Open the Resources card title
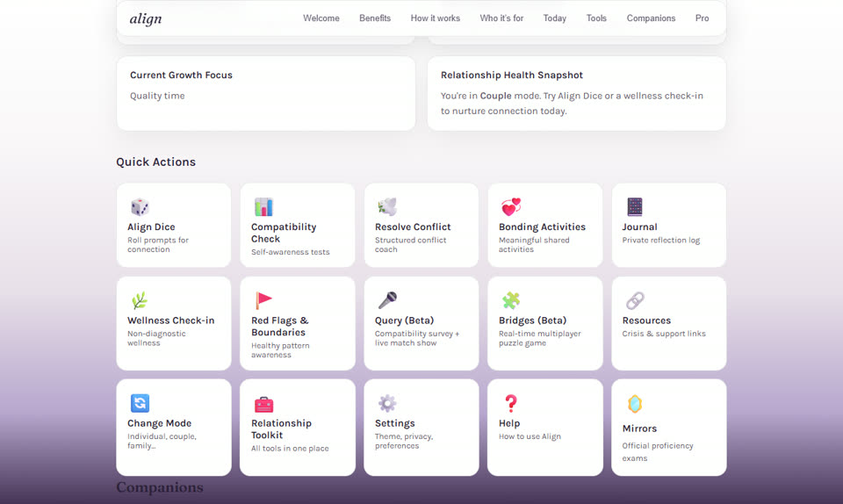Image resolution: width=843 pixels, height=504 pixels. point(646,320)
